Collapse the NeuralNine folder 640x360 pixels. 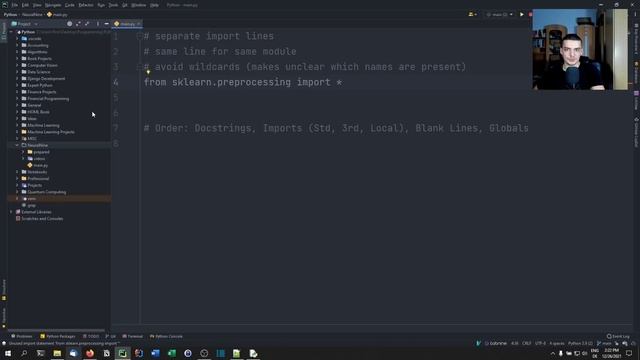[18, 145]
